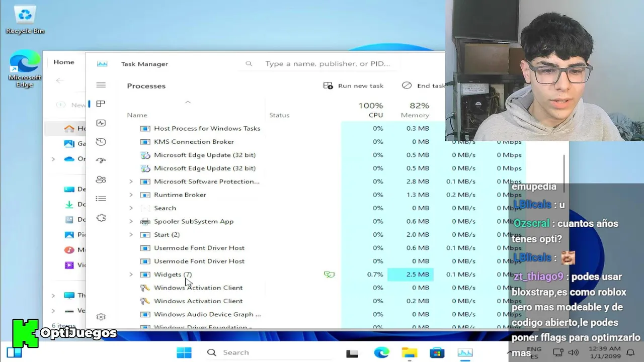Screen dimensions: 644x362
Task: Expand Network node in File Explorer sidebar
Action: [53, 311]
